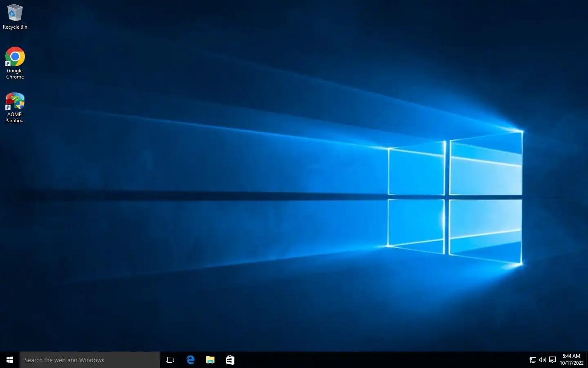Open the Action Center notifications icon
Viewport: 588px width, 368px height.
click(552, 360)
